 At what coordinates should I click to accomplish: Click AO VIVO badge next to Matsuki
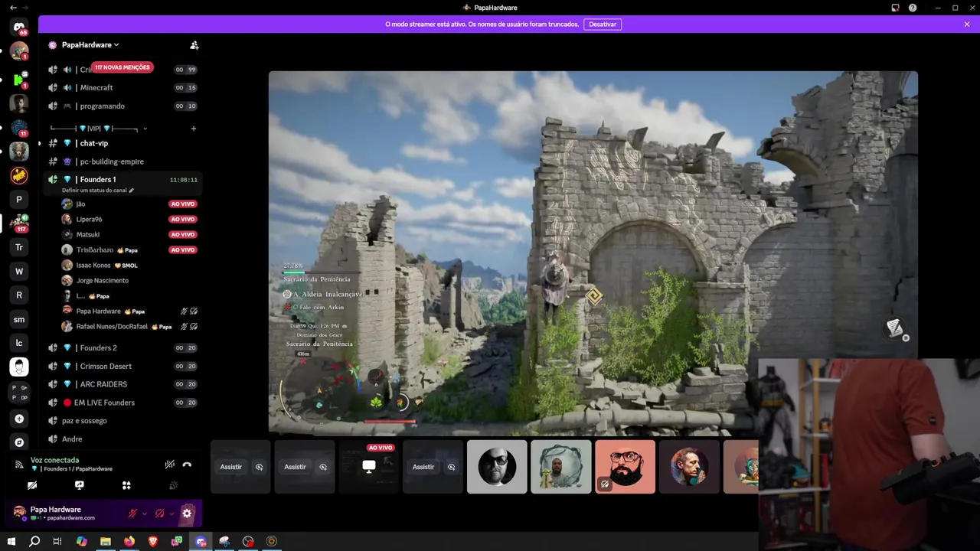pyautogui.click(x=183, y=235)
